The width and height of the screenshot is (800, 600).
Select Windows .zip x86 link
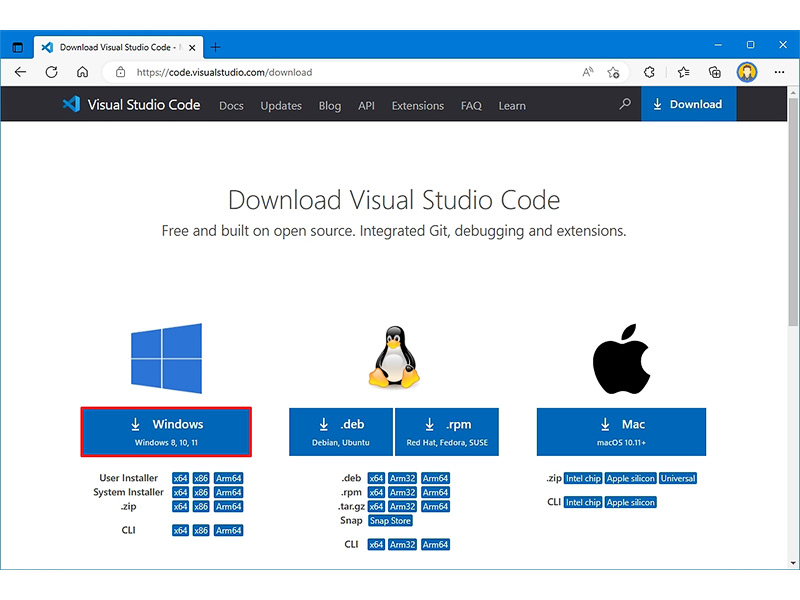201,507
